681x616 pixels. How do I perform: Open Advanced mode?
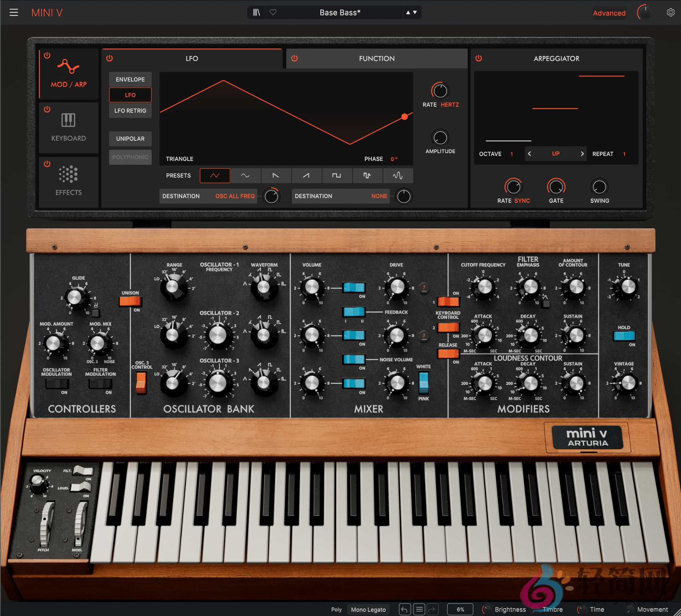click(x=609, y=13)
